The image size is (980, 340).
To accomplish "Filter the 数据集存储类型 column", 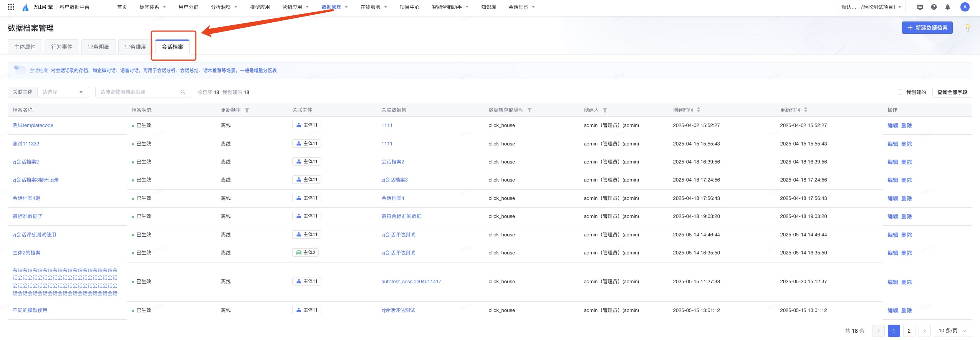I will click(x=530, y=110).
